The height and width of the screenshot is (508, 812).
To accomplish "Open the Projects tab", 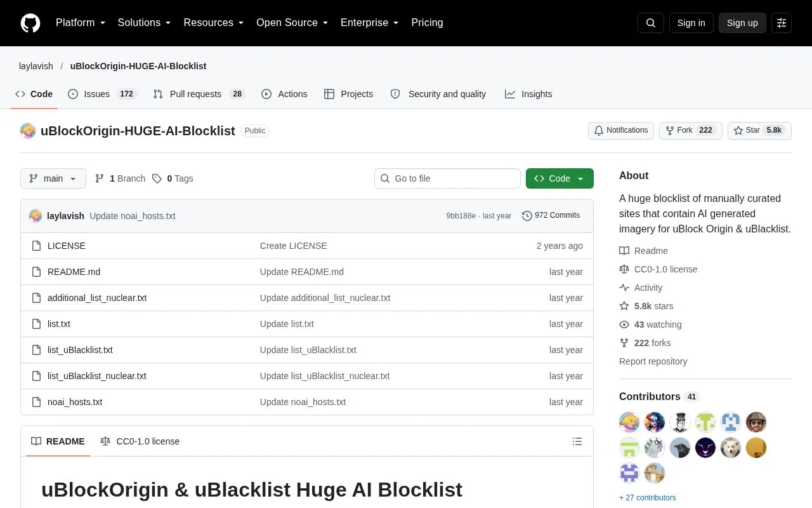I will [349, 94].
